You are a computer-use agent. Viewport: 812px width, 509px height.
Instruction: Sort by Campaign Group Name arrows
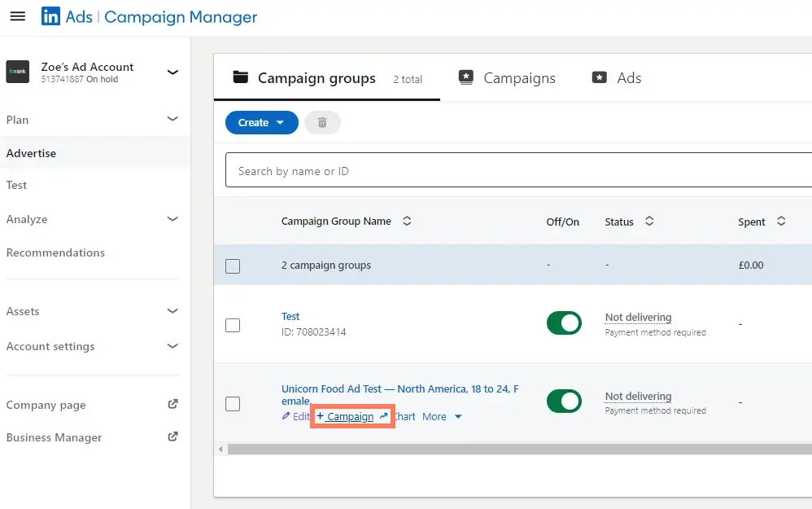tap(407, 221)
